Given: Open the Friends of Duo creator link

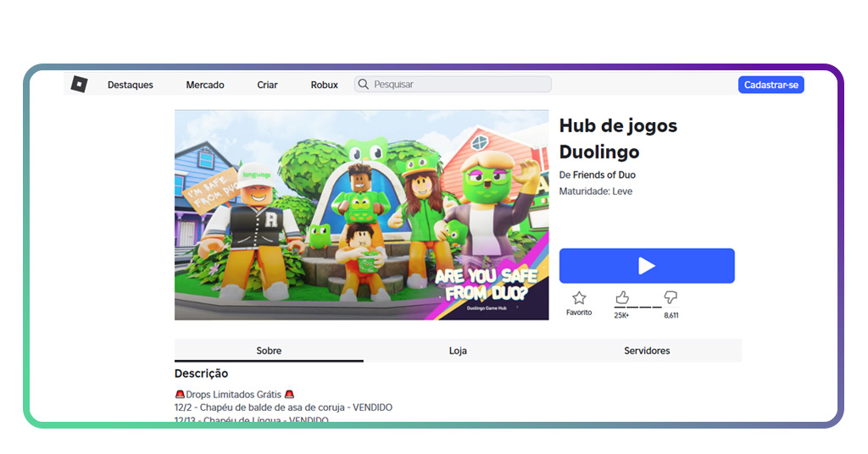Looking at the screenshot, I should 604,174.
